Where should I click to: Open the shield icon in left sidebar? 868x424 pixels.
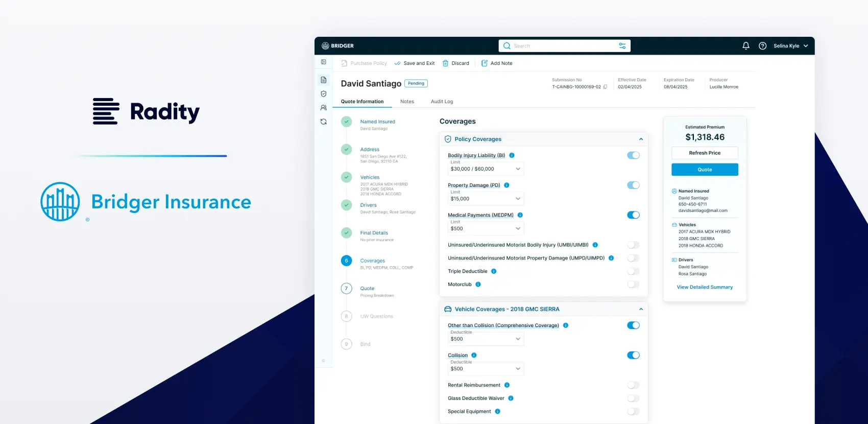pos(323,94)
